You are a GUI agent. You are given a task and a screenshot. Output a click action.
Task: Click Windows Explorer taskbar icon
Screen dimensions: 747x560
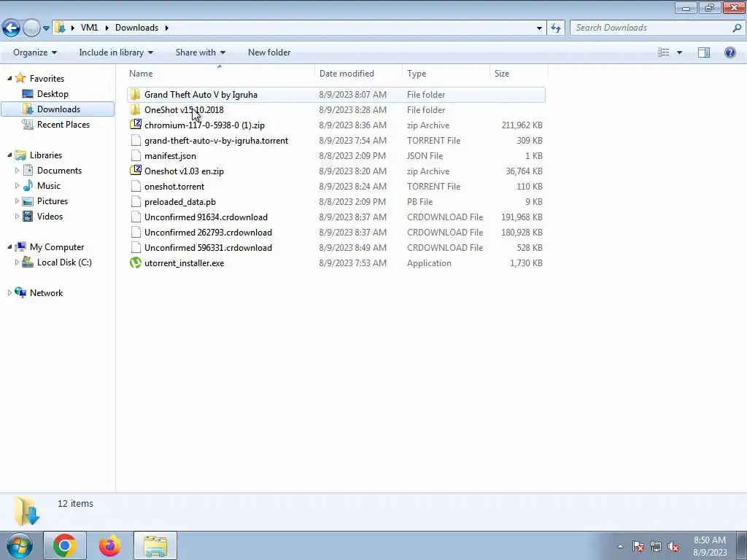(155, 545)
